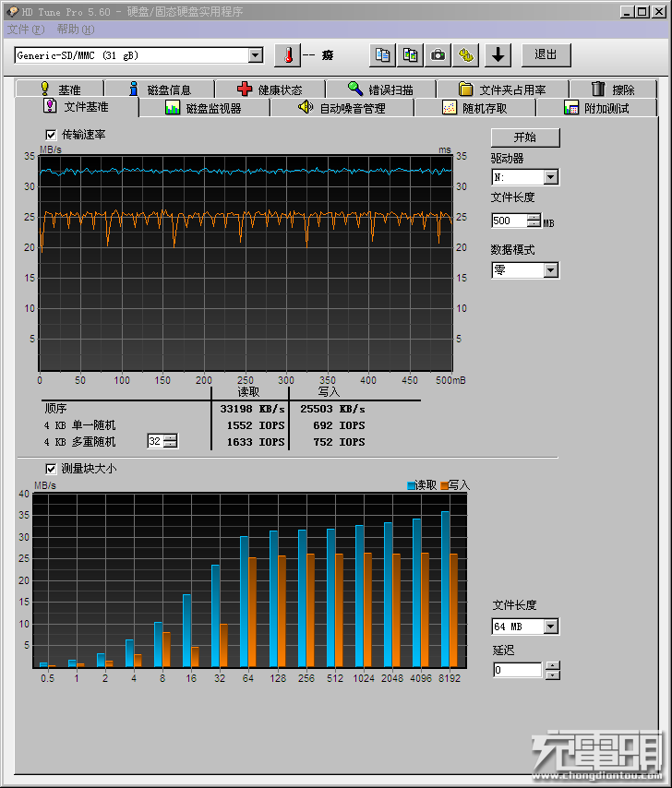
Task: Expand the 64 MB file length dropdown
Action: [x=550, y=627]
